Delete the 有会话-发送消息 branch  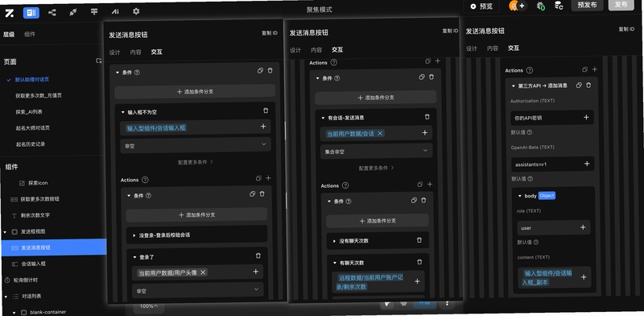pos(427,117)
